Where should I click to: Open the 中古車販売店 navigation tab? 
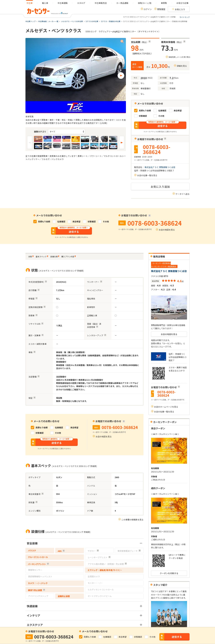[x=101, y=3]
